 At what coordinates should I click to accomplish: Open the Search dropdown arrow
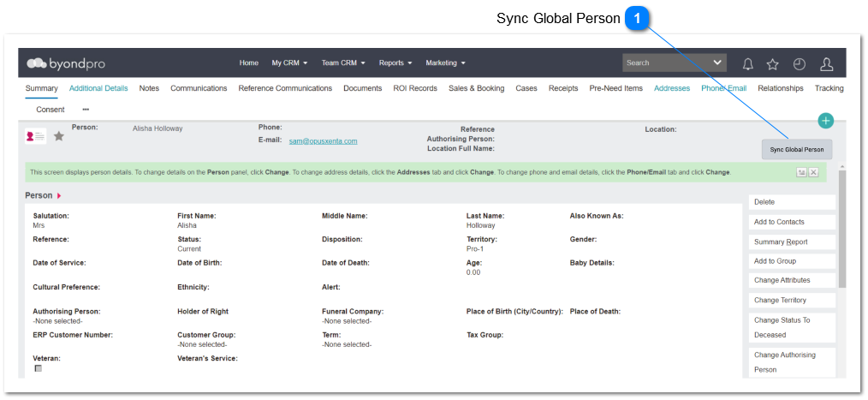pyautogui.click(x=718, y=63)
